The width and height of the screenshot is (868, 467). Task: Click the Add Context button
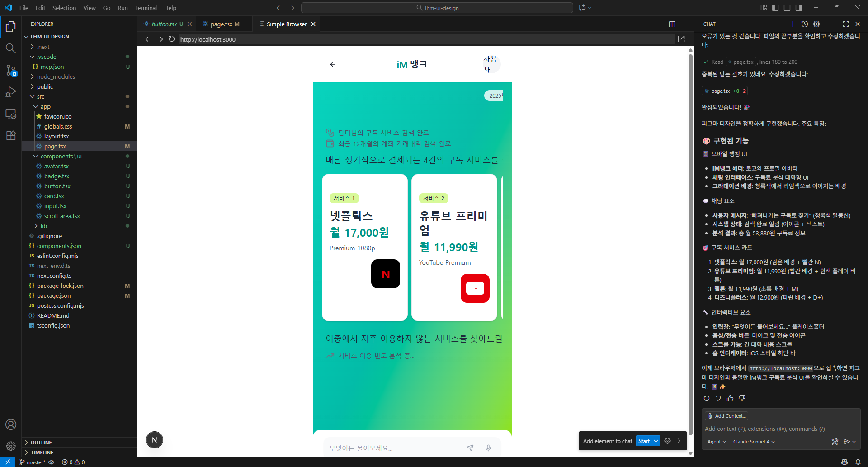727,416
